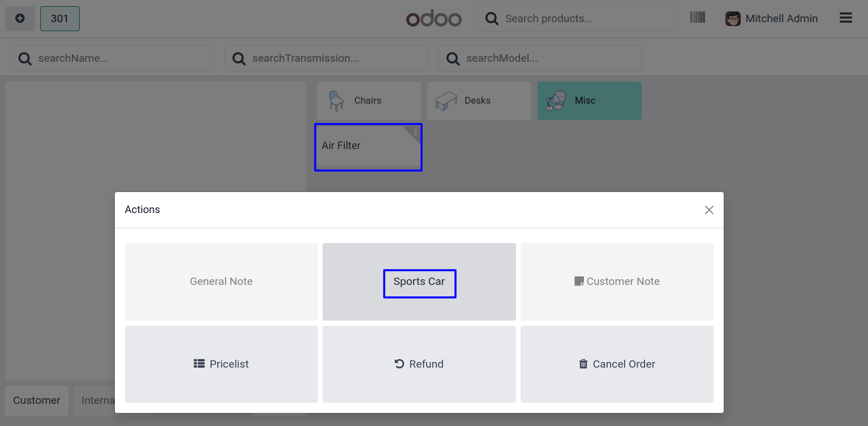Screen dimensions: 868x426
Task: Choose the Sports Car action
Action: tap(419, 282)
